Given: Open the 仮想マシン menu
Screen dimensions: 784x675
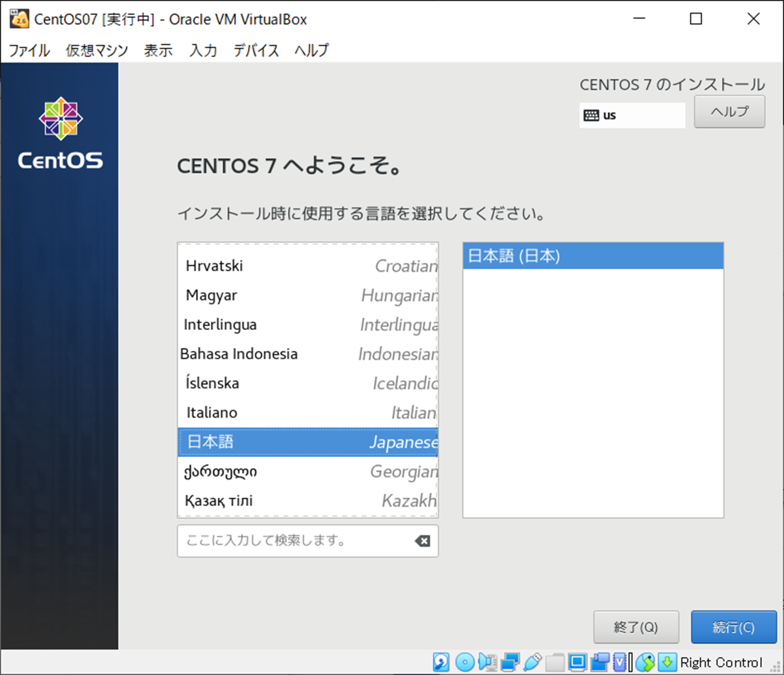Looking at the screenshot, I should coord(97,50).
